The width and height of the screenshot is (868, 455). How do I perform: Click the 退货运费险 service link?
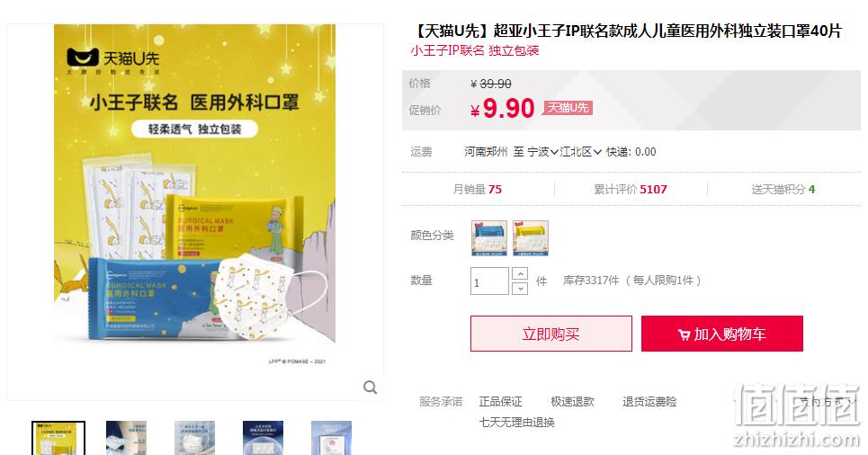pyautogui.click(x=649, y=402)
